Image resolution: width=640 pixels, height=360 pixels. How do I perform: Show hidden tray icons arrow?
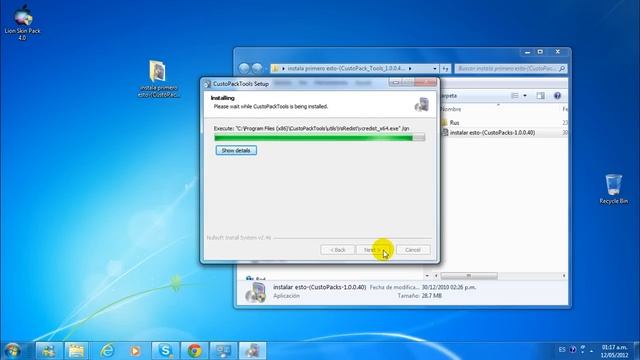coord(591,351)
